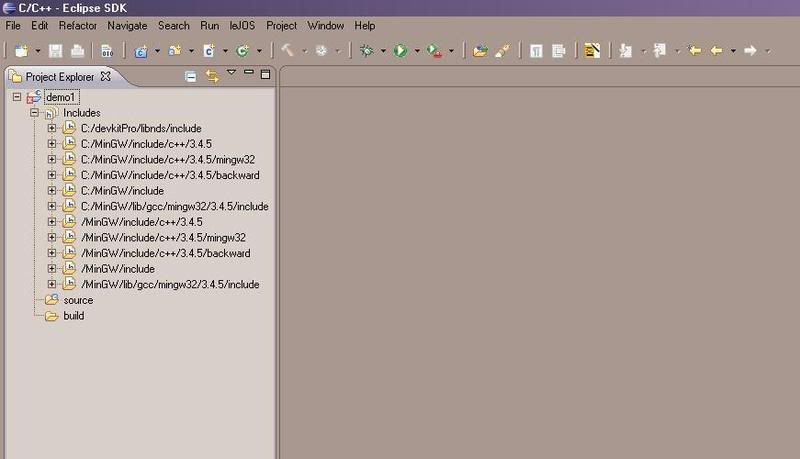Expand C:/MinGW/include/c++/3.4.5/backward node
Screen dimensions: 800x459
52,175
